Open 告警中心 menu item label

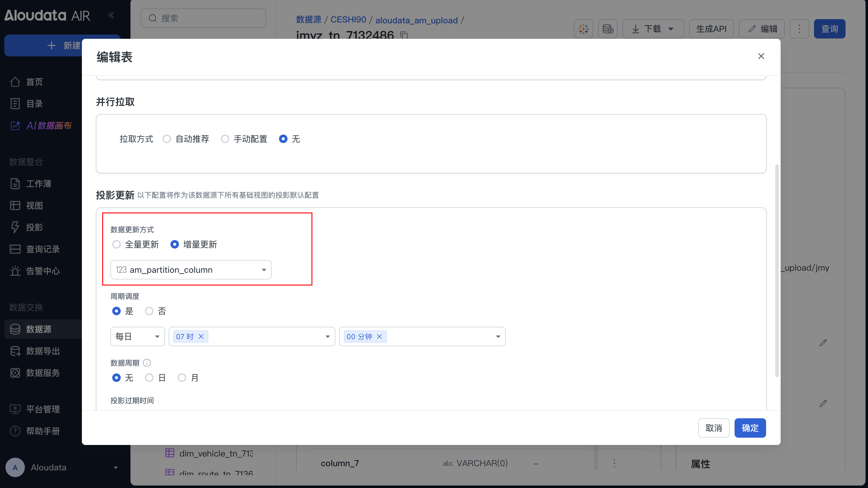point(43,271)
